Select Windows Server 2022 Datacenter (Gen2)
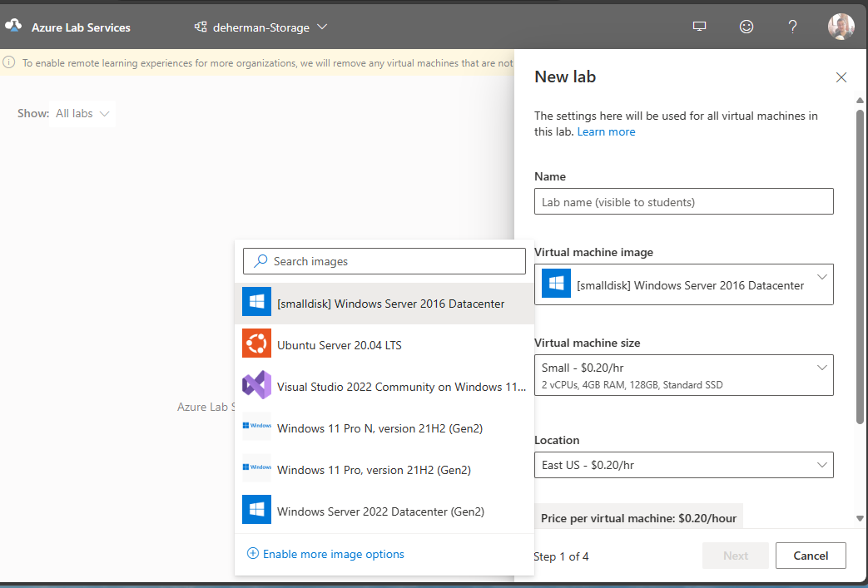 (384, 511)
